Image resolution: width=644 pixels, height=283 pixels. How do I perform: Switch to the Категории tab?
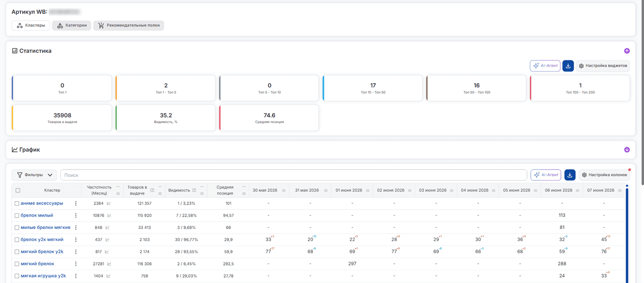(x=72, y=26)
